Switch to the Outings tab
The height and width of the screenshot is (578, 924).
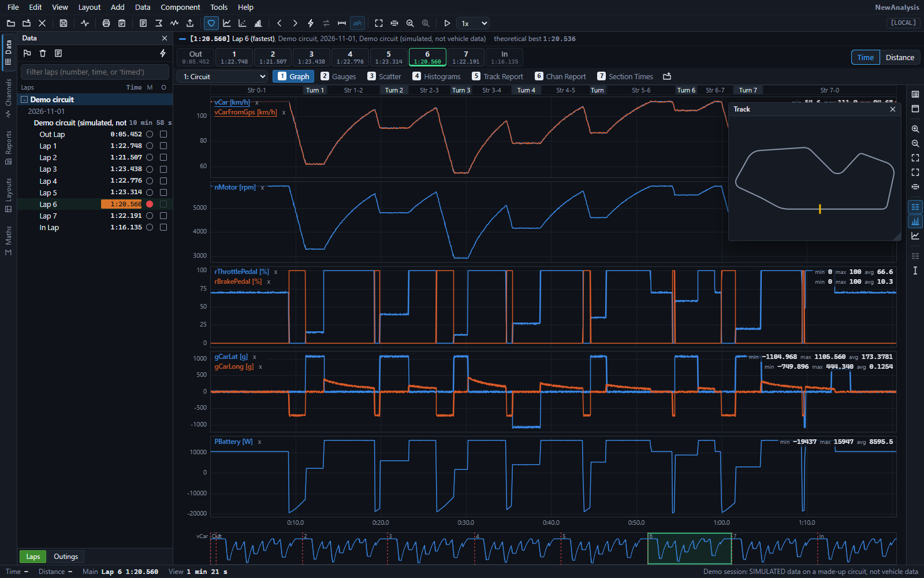coord(66,557)
